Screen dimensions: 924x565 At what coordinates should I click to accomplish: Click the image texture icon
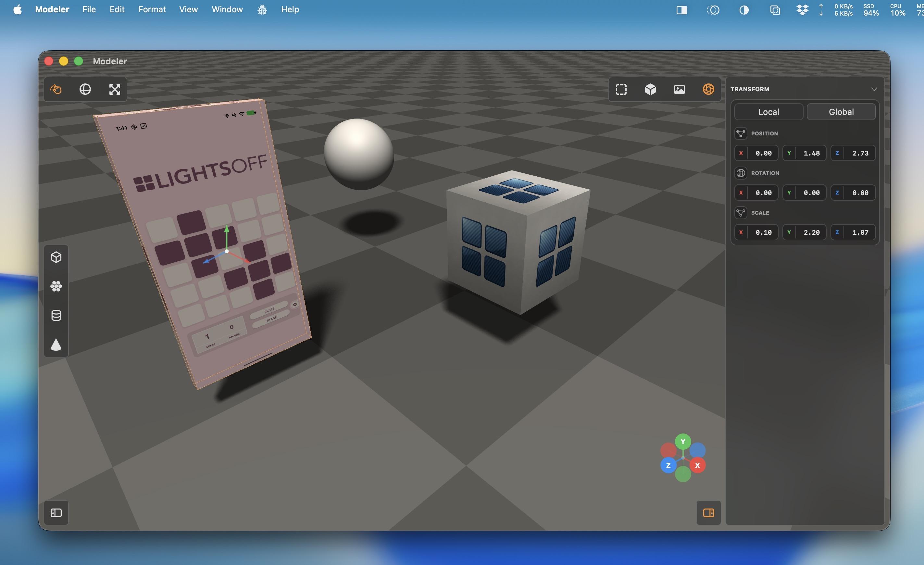coord(680,89)
